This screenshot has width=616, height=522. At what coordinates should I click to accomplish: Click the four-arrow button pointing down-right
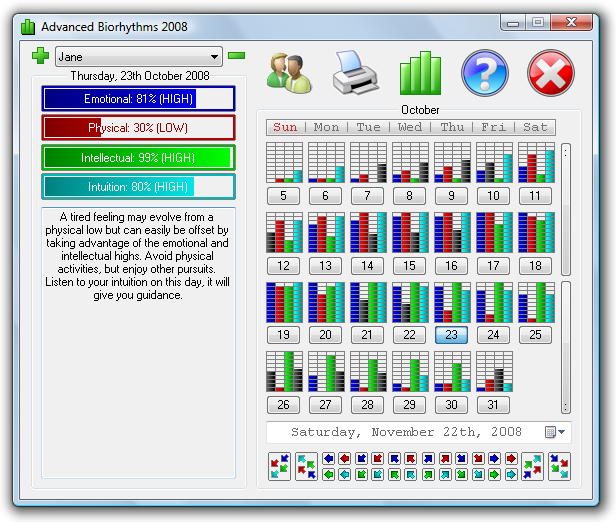559,466
